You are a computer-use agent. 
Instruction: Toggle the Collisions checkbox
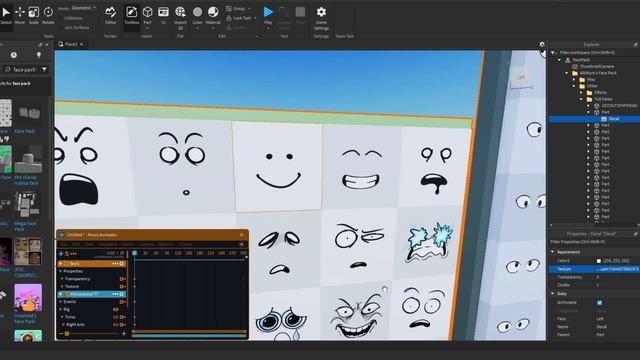point(61,18)
